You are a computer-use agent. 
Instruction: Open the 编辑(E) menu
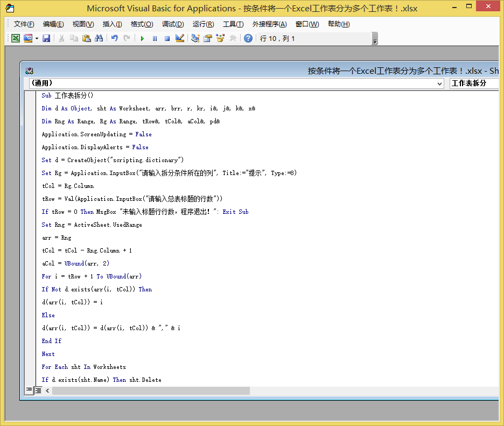click(53, 24)
